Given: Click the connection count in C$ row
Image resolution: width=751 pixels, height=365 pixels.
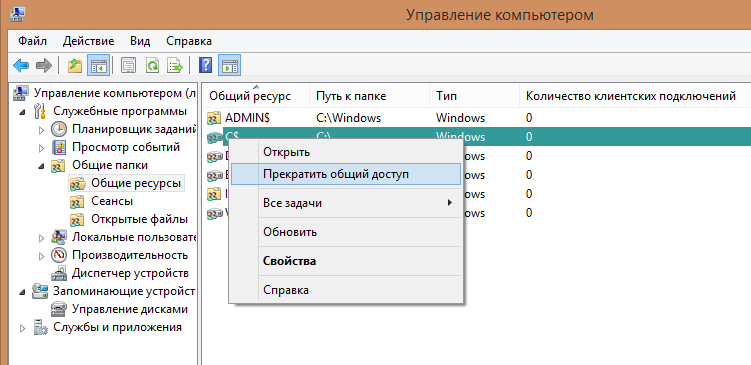Looking at the screenshot, I should (x=529, y=137).
